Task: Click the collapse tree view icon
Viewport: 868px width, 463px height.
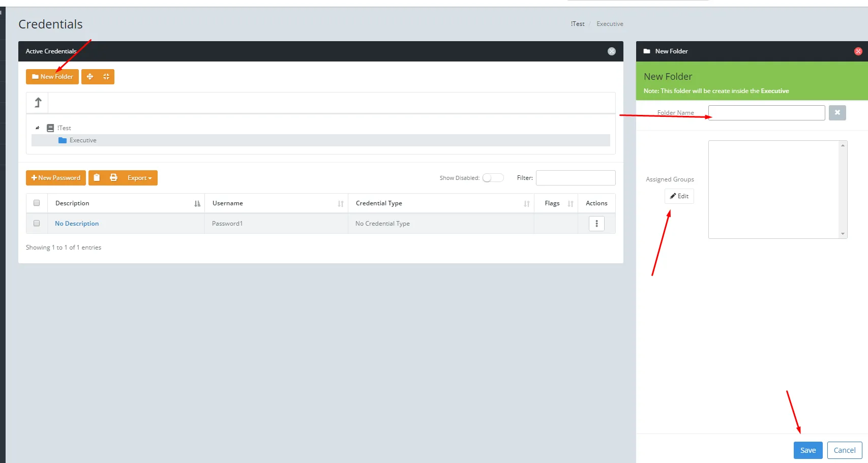Action: click(106, 76)
